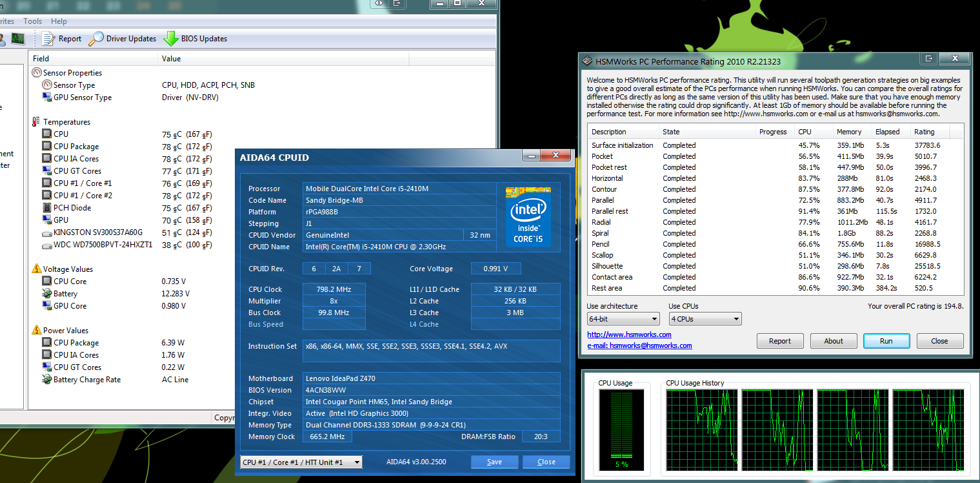Select the Pocket rest row
Image resolution: width=980 pixels, height=483 pixels.
(x=775, y=167)
